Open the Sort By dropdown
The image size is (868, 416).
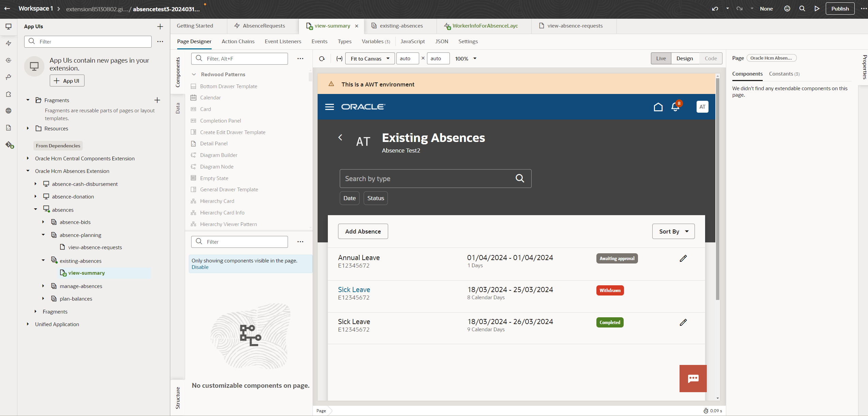point(673,231)
